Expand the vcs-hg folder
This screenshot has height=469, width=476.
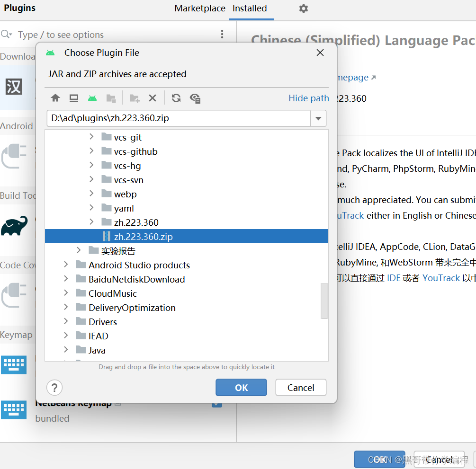tap(91, 165)
